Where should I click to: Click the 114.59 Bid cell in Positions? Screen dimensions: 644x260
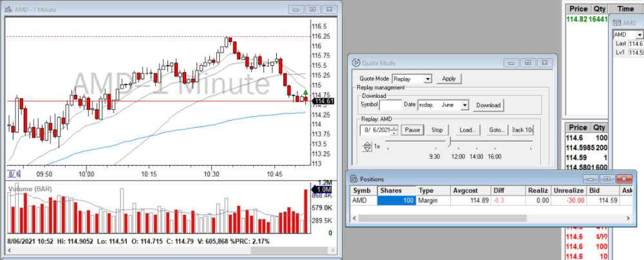coord(603,201)
